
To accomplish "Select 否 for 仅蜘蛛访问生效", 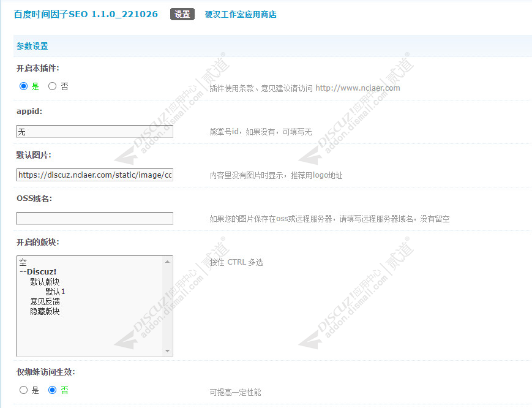I will (52, 390).
